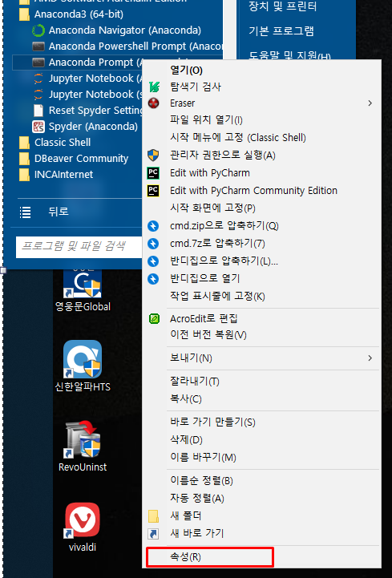Choose 시작 화면에 고정(P)

(x=212, y=208)
